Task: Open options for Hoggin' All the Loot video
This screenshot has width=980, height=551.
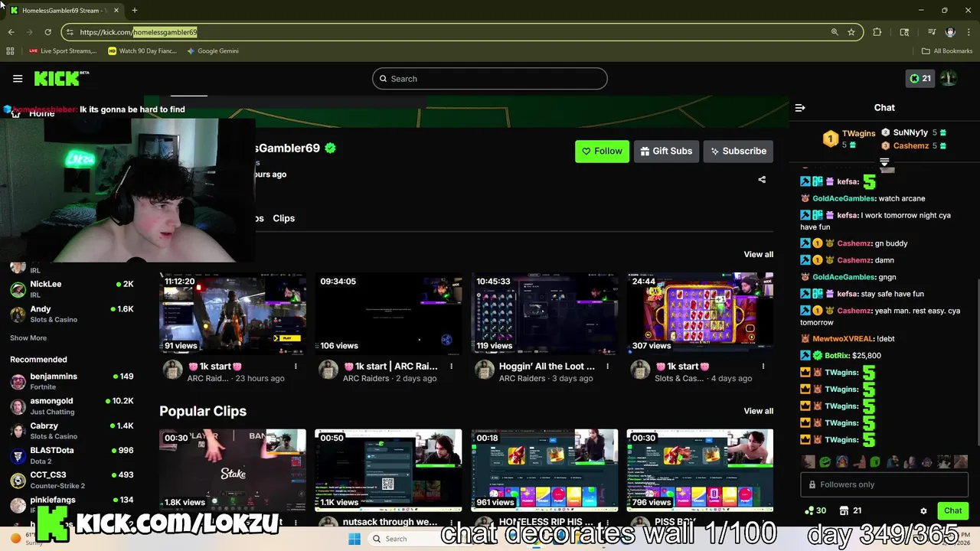Action: 607,367
